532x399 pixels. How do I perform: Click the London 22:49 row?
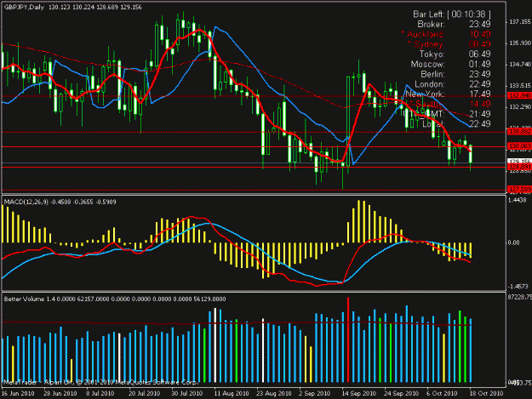pos(453,84)
